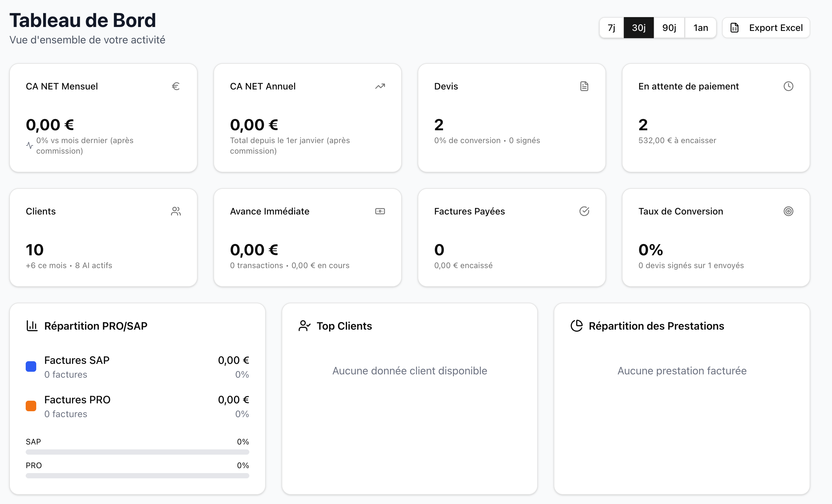Click the blue Factures SAP color swatch
This screenshot has height=504, width=832.
[31, 367]
